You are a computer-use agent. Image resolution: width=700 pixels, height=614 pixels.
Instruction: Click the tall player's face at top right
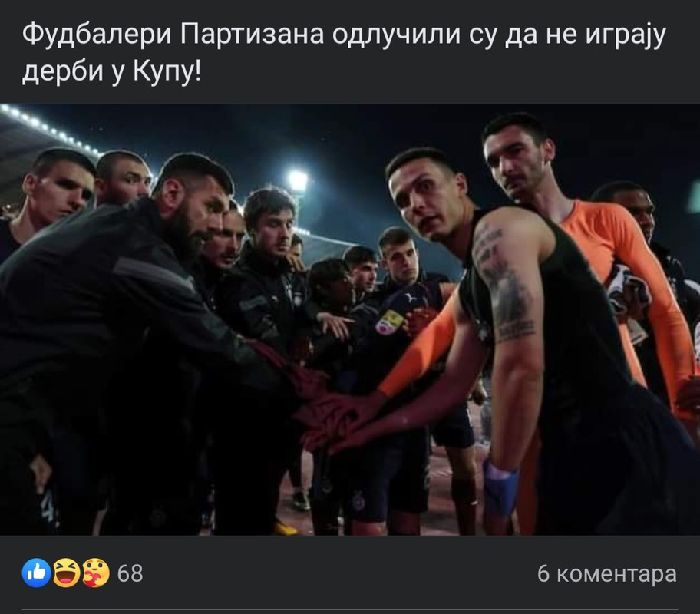[x=518, y=159]
